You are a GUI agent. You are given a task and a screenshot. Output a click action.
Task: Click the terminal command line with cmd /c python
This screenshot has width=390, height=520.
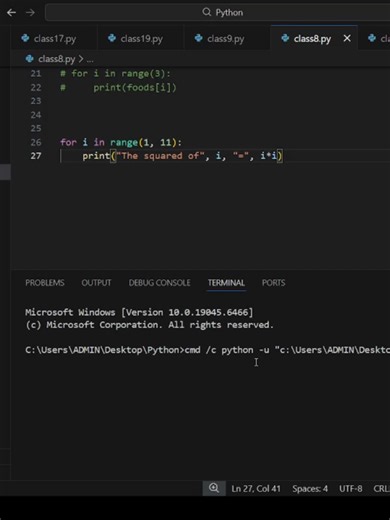click(207, 350)
